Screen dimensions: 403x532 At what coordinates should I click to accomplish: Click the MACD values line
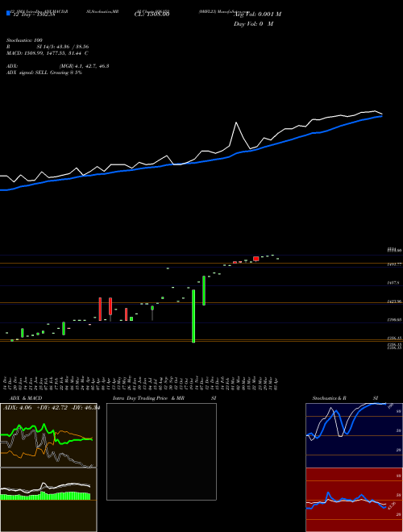[x=48, y=53]
